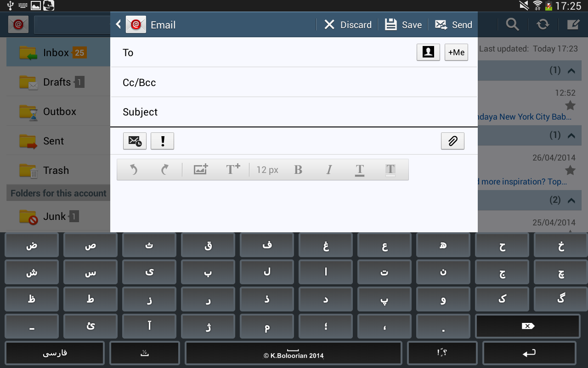The image size is (588, 368).
Task: Undo the last edit with the undo arrow
Action: (x=133, y=169)
